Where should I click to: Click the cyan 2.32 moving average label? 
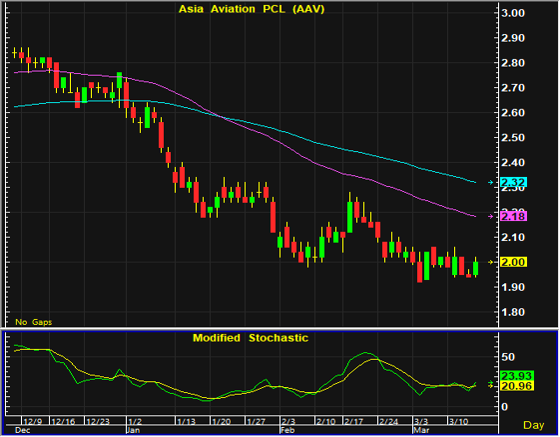pos(514,182)
